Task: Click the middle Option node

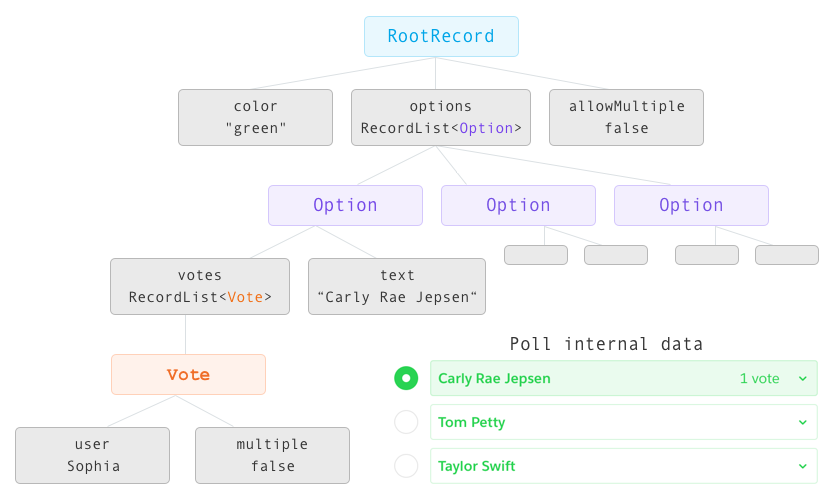Action: 518,205
